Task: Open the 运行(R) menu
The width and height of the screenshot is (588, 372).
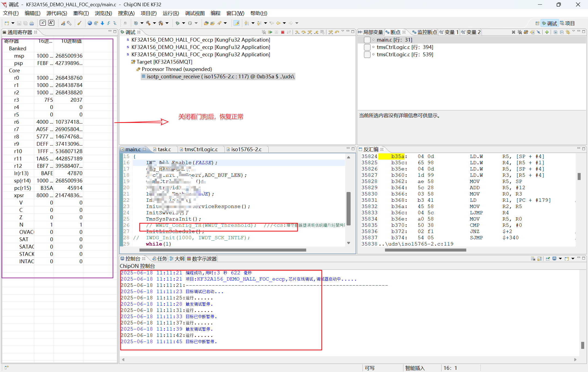Action: click(171, 13)
